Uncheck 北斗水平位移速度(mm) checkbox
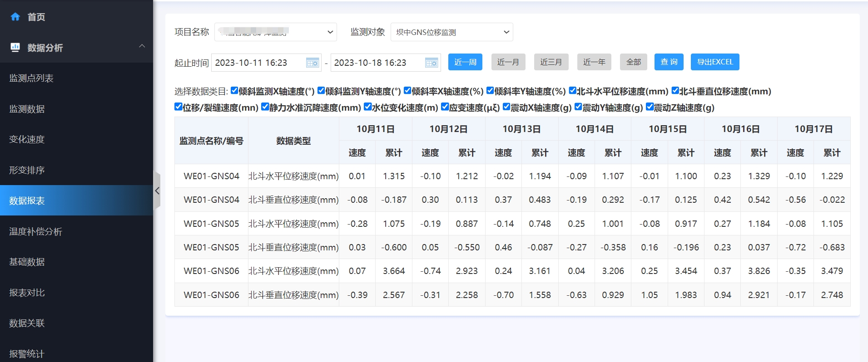868x362 pixels. pos(573,91)
